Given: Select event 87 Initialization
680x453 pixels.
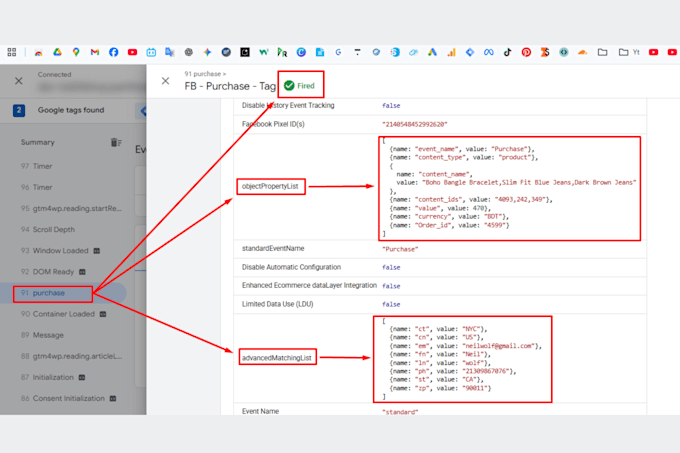Looking at the screenshot, I should 52,377.
